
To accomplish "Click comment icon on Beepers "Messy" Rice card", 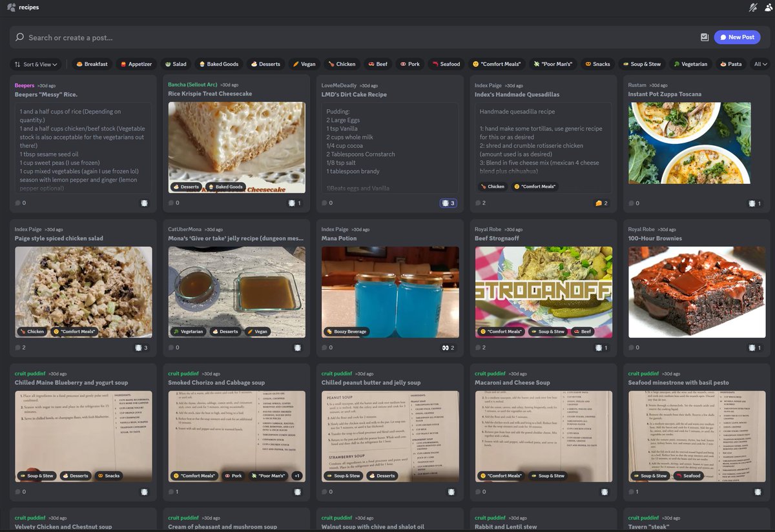I will (18, 203).
